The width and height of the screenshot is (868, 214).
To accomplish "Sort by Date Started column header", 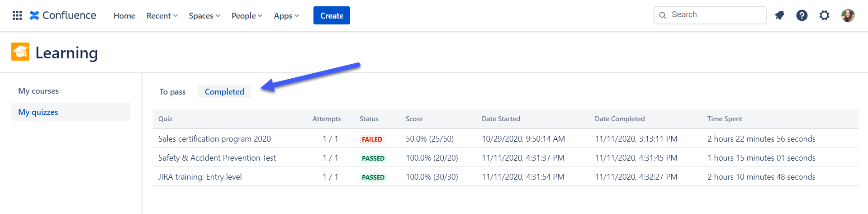I will (501, 119).
